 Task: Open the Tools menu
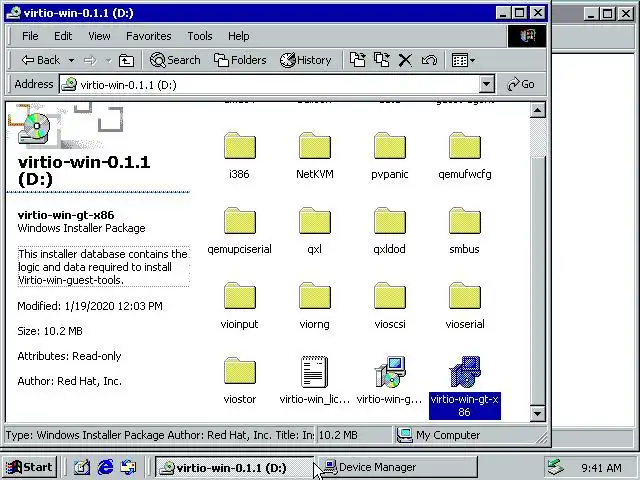coord(200,36)
